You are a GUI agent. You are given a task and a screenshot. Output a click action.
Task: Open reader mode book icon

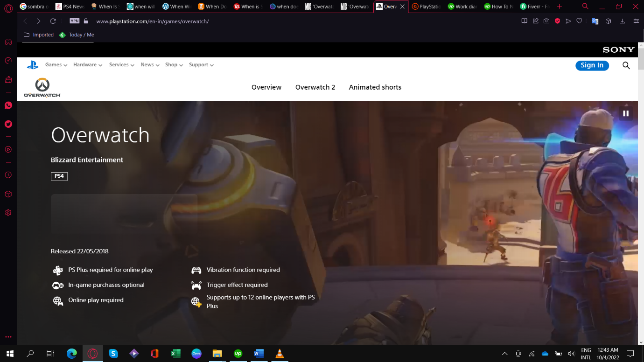point(524,21)
